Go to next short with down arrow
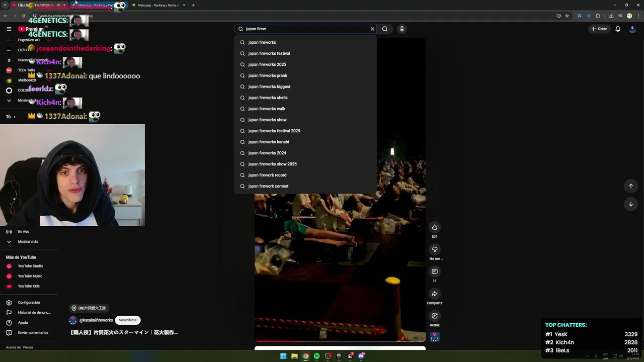The height and width of the screenshot is (362, 644). [631, 204]
